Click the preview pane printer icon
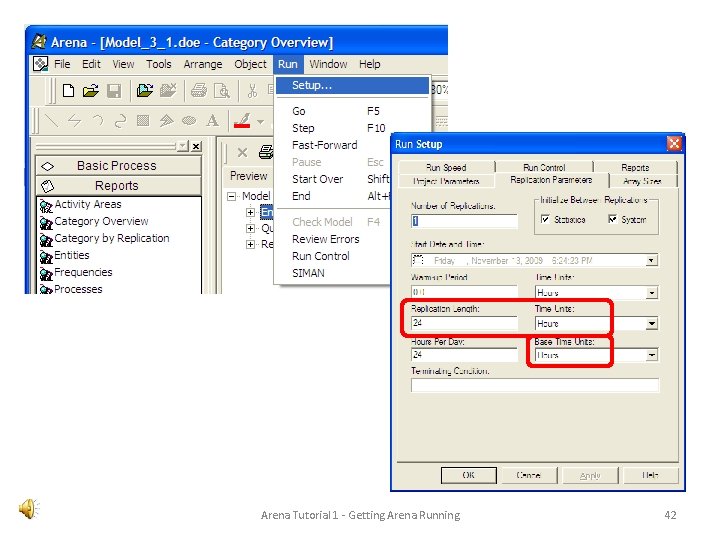This screenshot has height=540, width=720. coord(266,152)
